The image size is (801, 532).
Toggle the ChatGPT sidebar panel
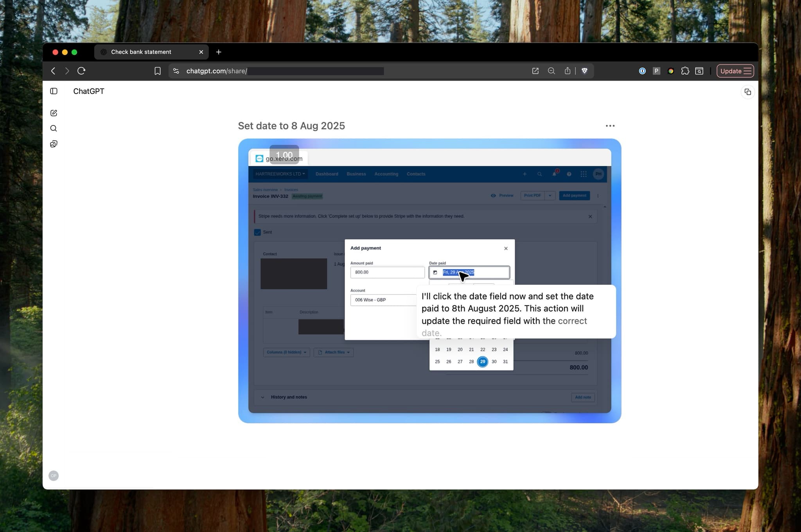coord(54,91)
